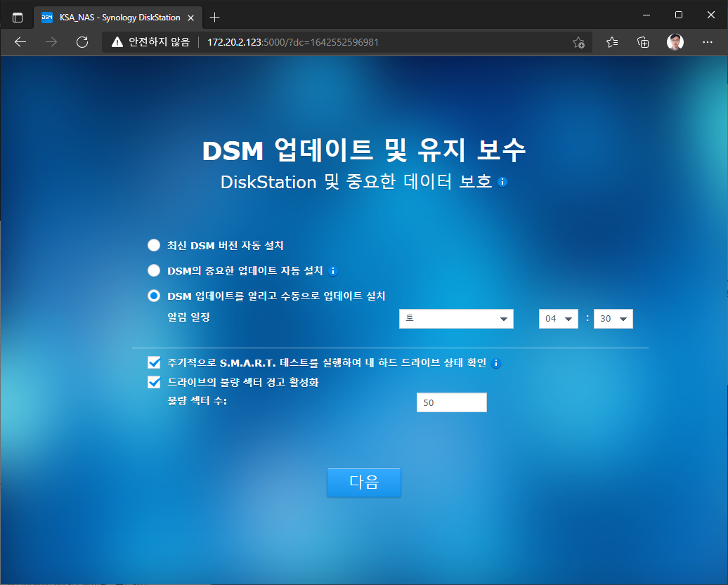Select auto-install latest DSM version radio
728x585 pixels.
[x=154, y=245]
